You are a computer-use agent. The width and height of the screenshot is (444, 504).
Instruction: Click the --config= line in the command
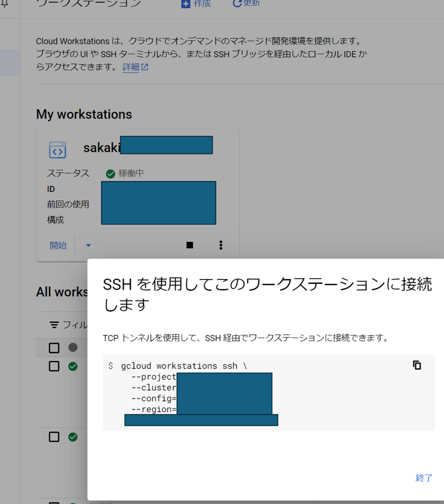tap(154, 399)
